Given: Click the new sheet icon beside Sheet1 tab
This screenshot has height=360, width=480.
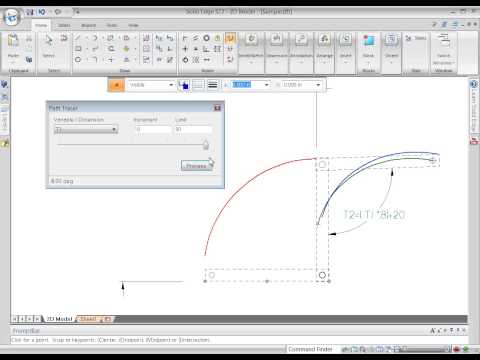Looking at the screenshot, I should click(x=108, y=319).
